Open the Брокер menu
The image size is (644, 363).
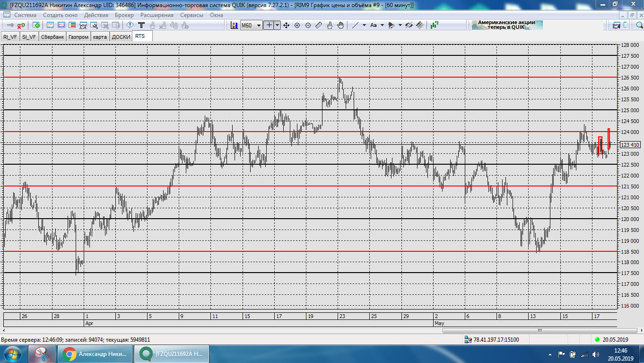coord(124,15)
